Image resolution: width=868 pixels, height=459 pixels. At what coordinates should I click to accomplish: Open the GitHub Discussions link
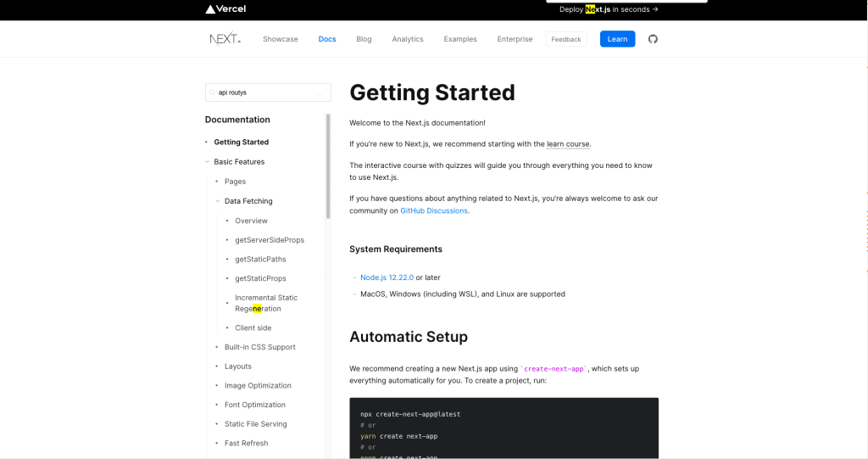point(434,210)
